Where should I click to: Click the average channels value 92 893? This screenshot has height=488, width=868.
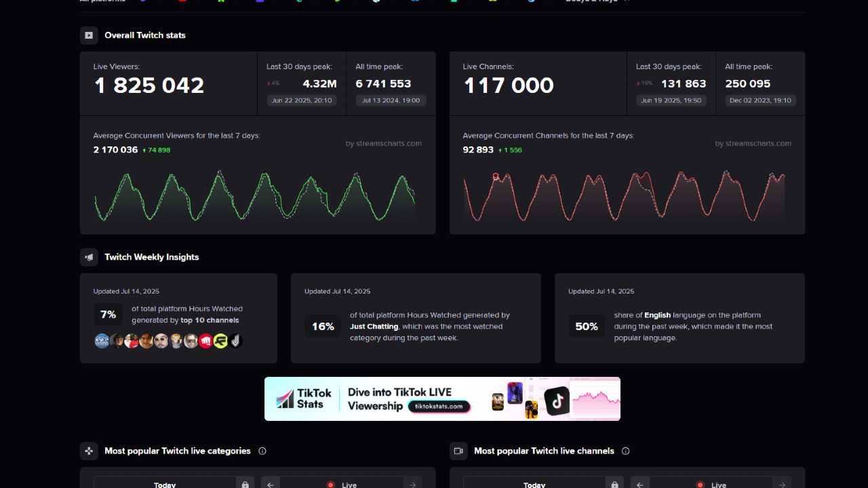[x=478, y=150]
